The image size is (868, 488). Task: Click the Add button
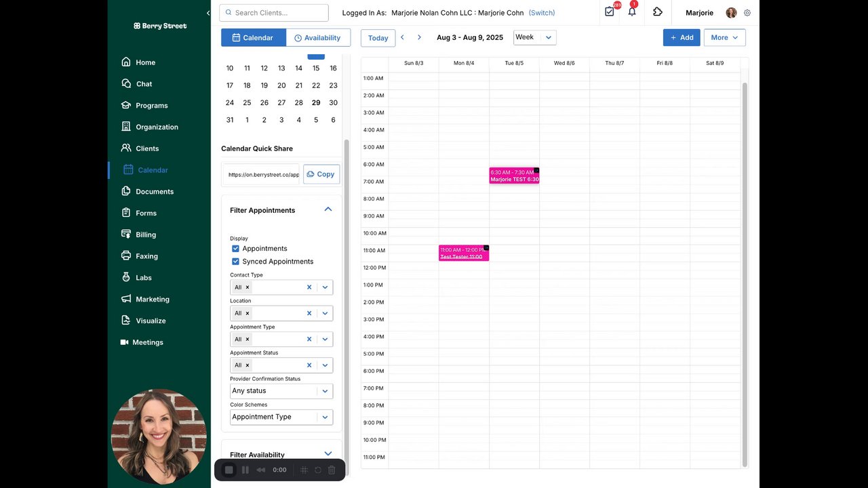(682, 38)
